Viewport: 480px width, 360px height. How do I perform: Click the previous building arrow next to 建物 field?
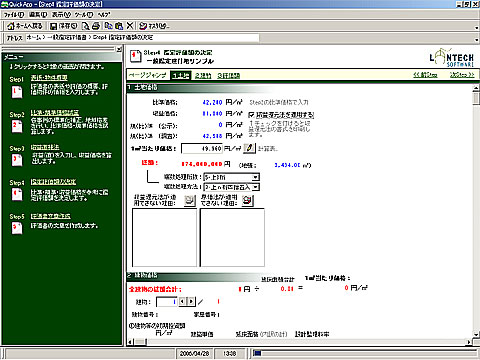pos(182,302)
